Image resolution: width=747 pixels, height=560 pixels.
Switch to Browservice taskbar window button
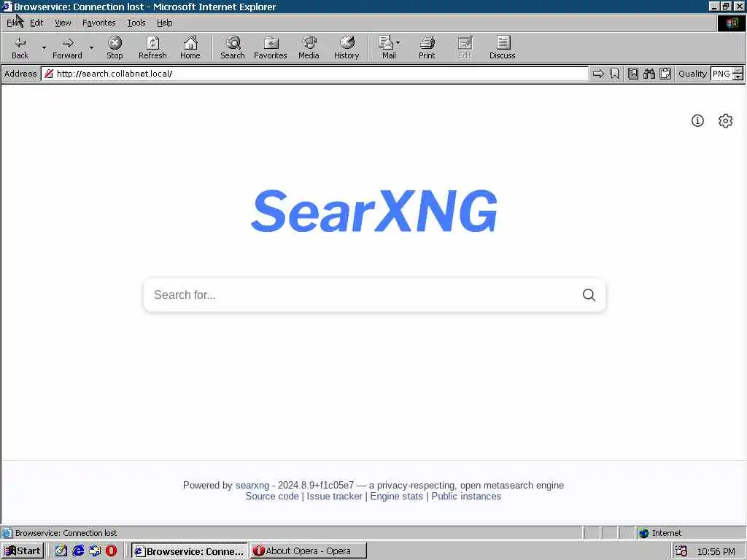[189, 551]
